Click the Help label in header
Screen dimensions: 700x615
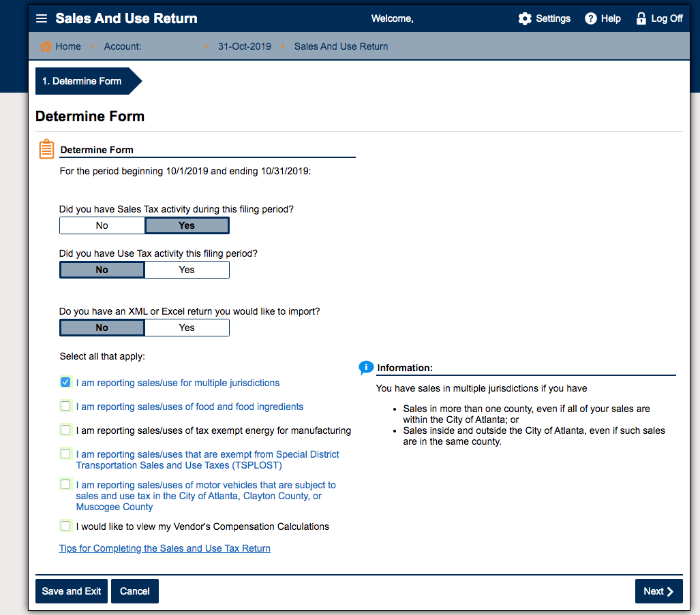pyautogui.click(x=611, y=18)
